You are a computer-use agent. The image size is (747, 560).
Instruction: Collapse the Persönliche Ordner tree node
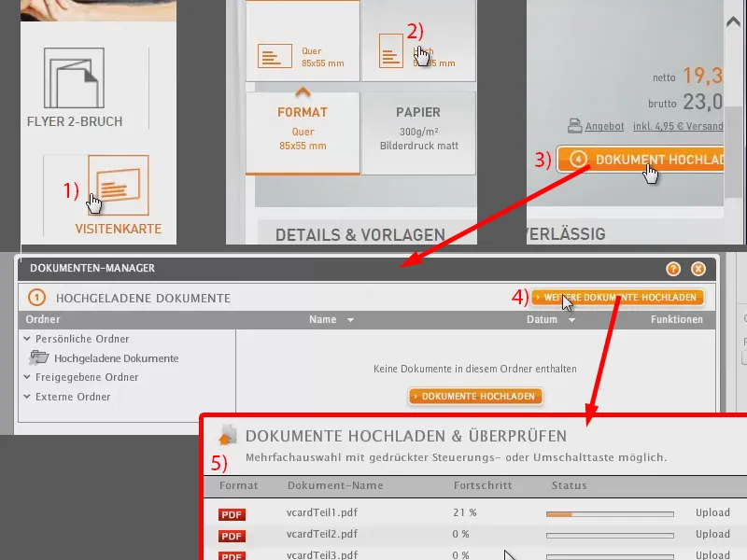point(27,339)
